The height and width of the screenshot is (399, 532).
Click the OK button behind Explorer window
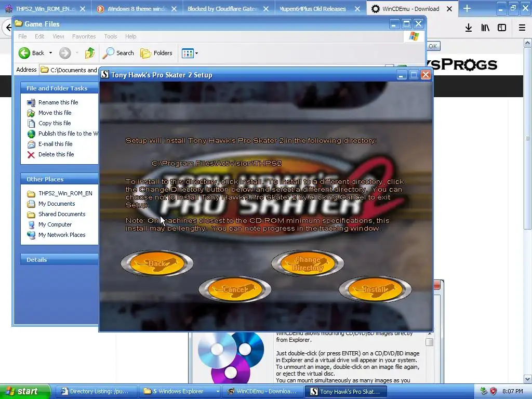click(x=433, y=46)
